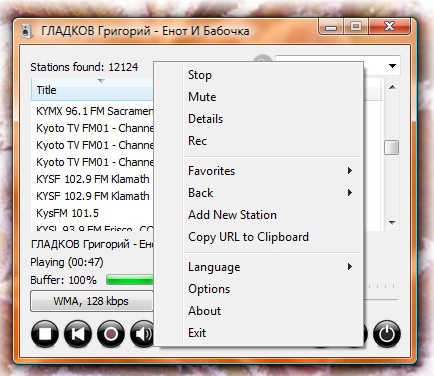The height and width of the screenshot is (376, 434).
Task: Start recording with the round Record button
Action: (x=111, y=334)
